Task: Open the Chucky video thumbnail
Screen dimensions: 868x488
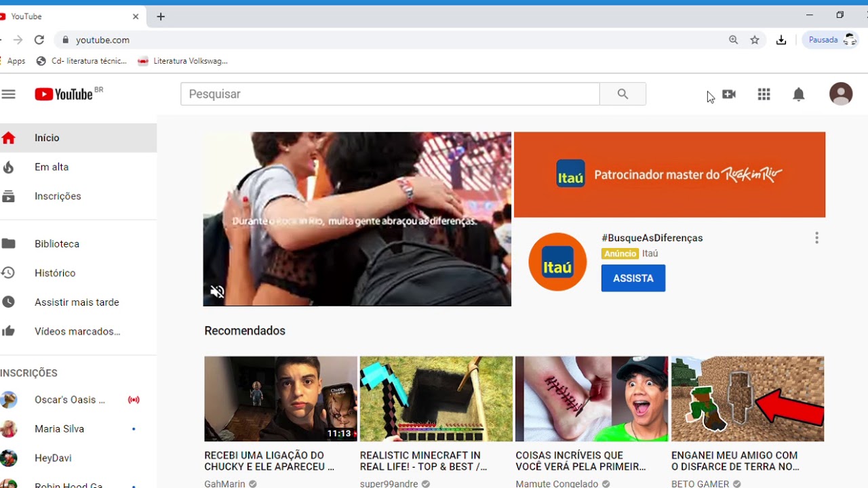Action: pyautogui.click(x=281, y=399)
